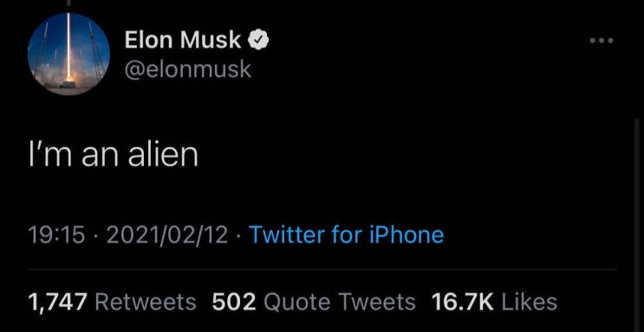Select the @elonmusk handle

(x=187, y=68)
